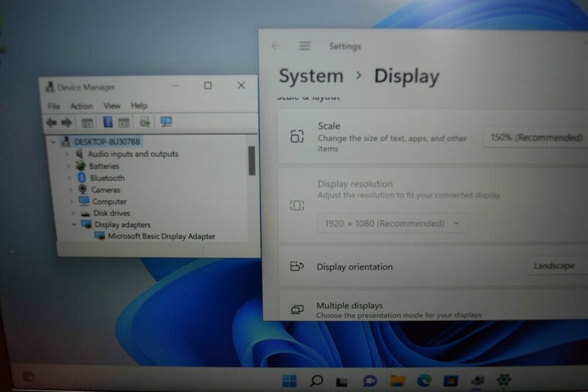Go back using Device Manager toolbar arrow
This screenshot has height=392, width=588.
click(51, 123)
